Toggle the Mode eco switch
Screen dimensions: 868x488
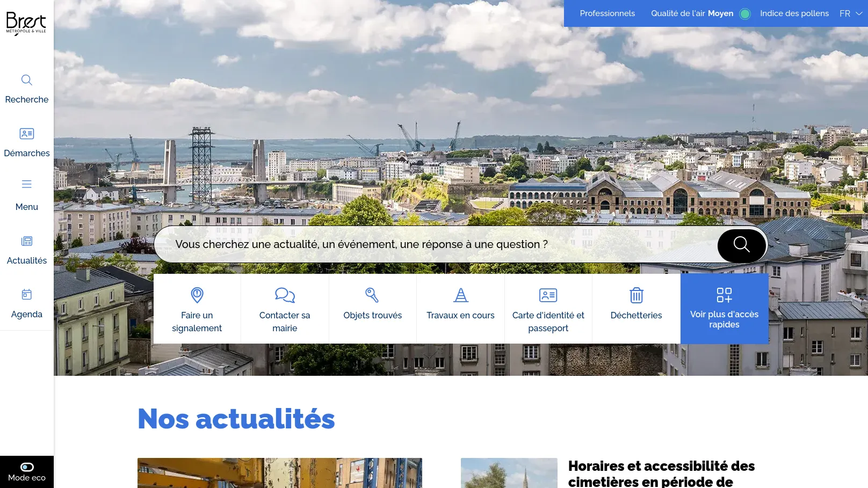click(x=27, y=467)
